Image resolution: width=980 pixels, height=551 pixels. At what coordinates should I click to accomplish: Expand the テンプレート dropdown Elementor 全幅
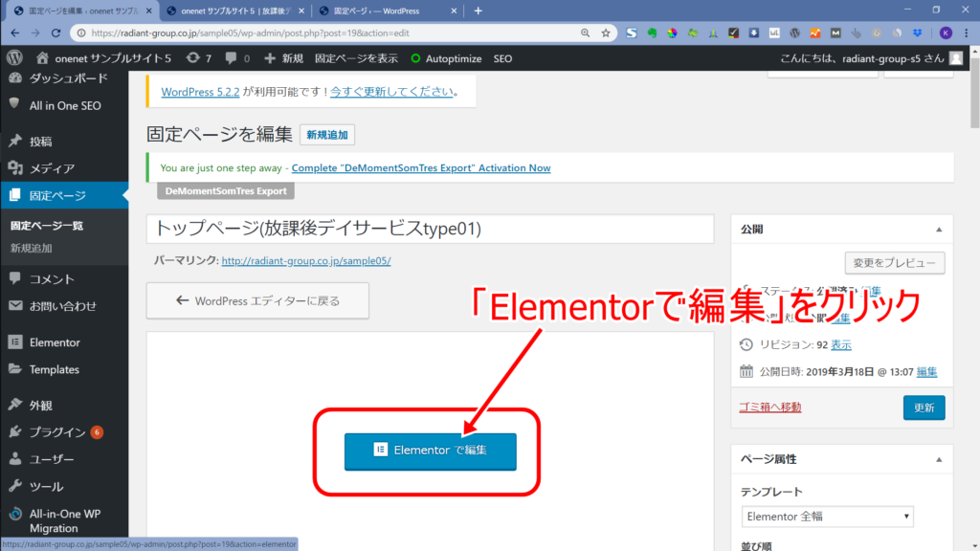click(x=827, y=517)
